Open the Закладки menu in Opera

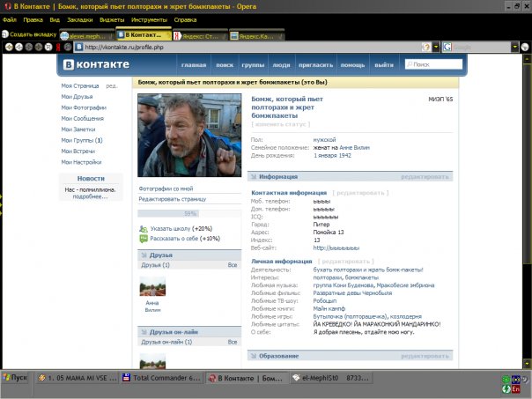[x=80, y=18]
